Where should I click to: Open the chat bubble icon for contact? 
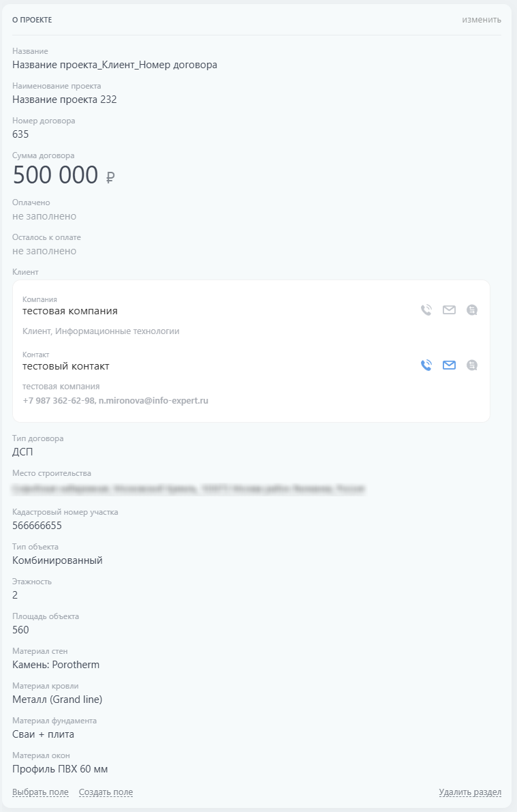pos(472,365)
